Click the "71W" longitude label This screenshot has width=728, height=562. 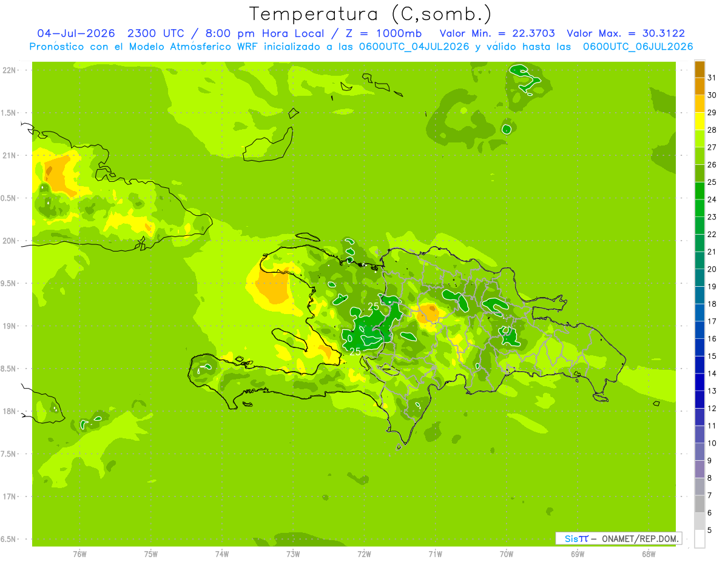coord(435,554)
